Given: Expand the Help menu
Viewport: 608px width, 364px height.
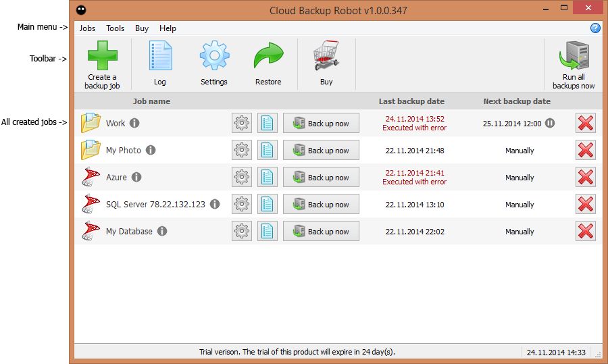Looking at the screenshot, I should point(168,28).
